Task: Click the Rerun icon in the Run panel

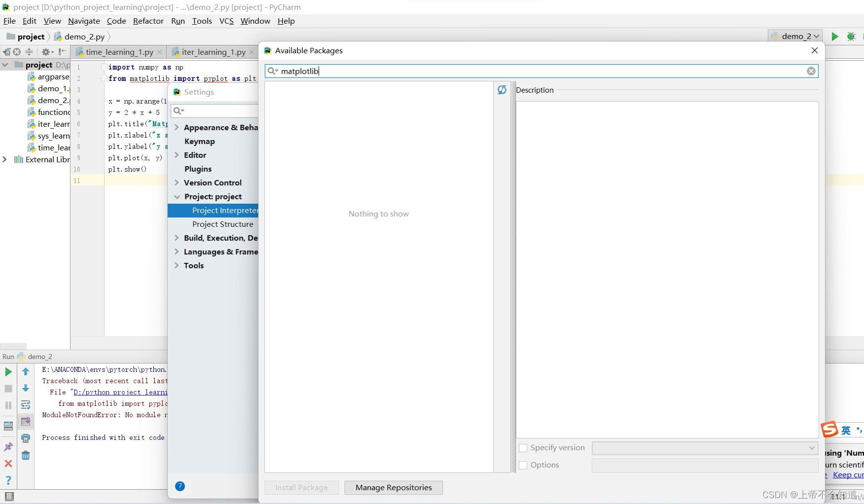Action: [8, 372]
